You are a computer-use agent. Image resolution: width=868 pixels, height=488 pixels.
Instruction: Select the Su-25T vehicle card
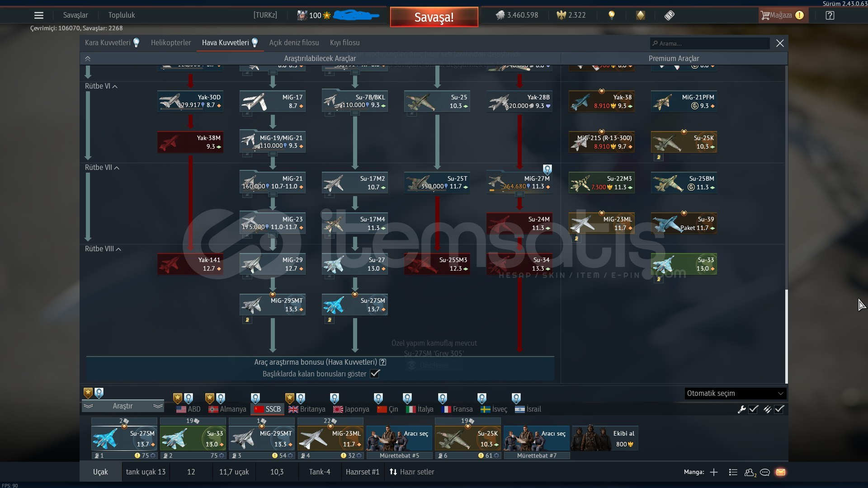[437, 183]
